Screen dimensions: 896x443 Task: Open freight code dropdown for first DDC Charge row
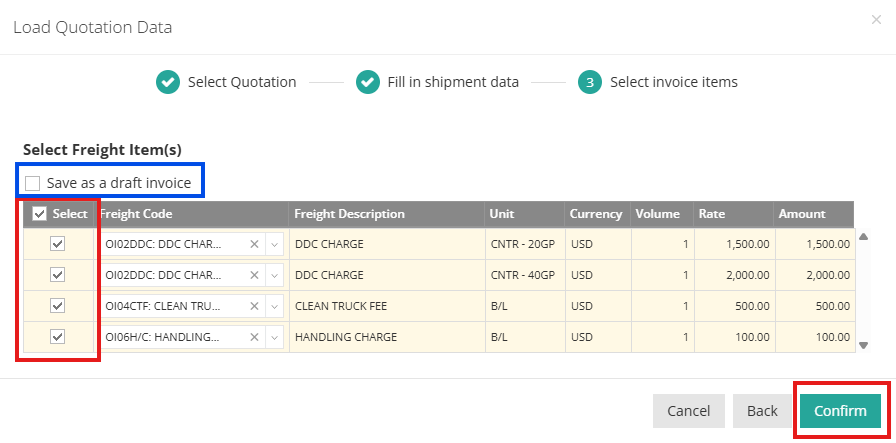[x=275, y=244]
